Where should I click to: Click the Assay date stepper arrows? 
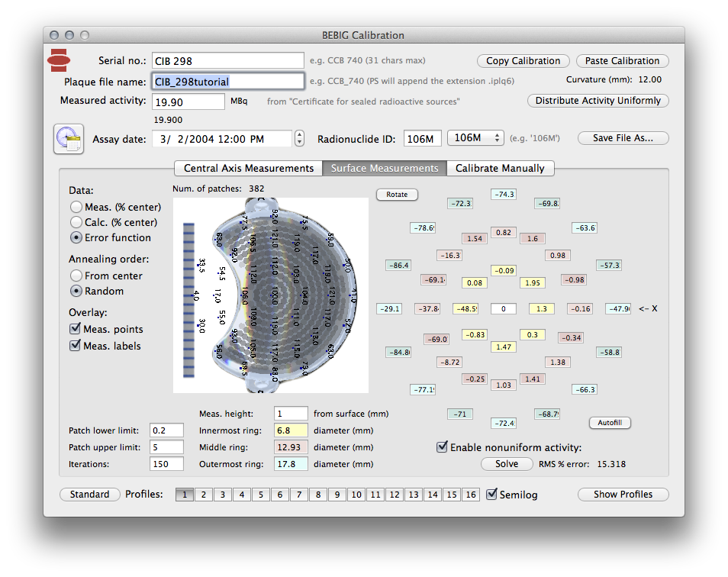pyautogui.click(x=300, y=139)
